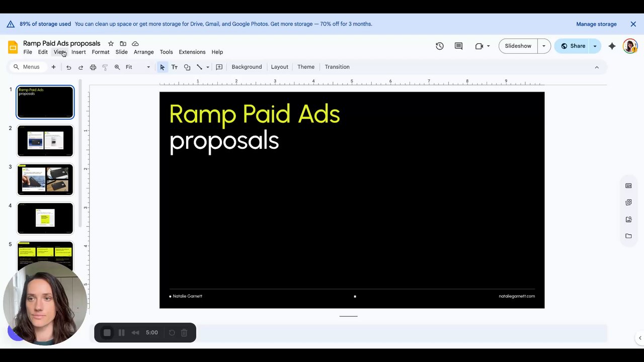Open the Layout options
The width and height of the screenshot is (644, 362).
point(280,67)
